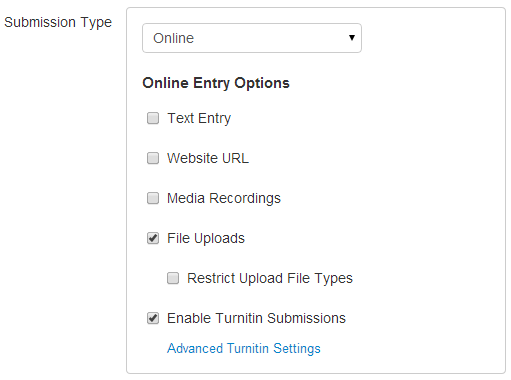Click the word 'Turnitin' in the blue link
Screen dimensions: 511x380
coord(248,348)
